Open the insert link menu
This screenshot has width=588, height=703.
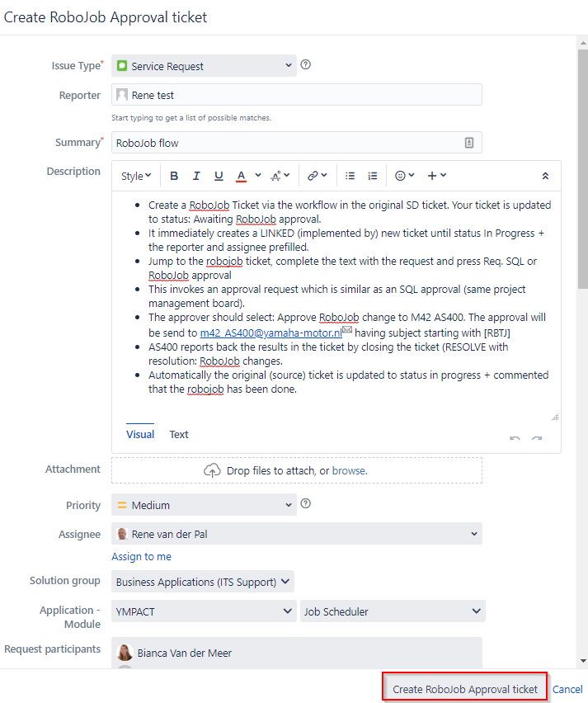pyautogui.click(x=317, y=176)
